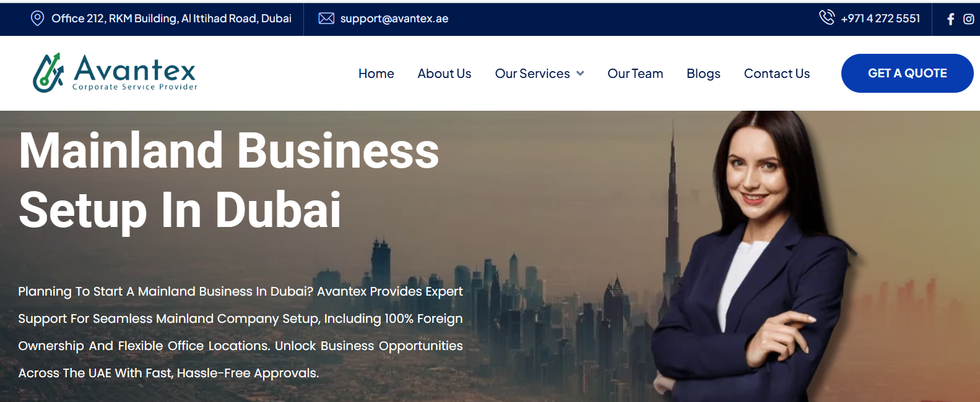Click the Corporate Service Provider tagline
The height and width of the screenshot is (402, 980).
tap(135, 87)
